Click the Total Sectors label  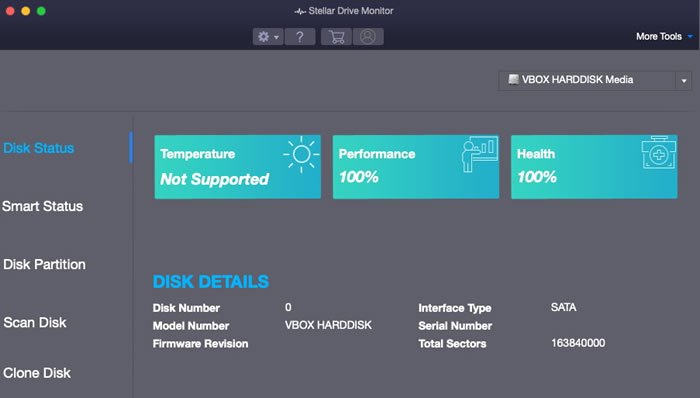coord(452,344)
